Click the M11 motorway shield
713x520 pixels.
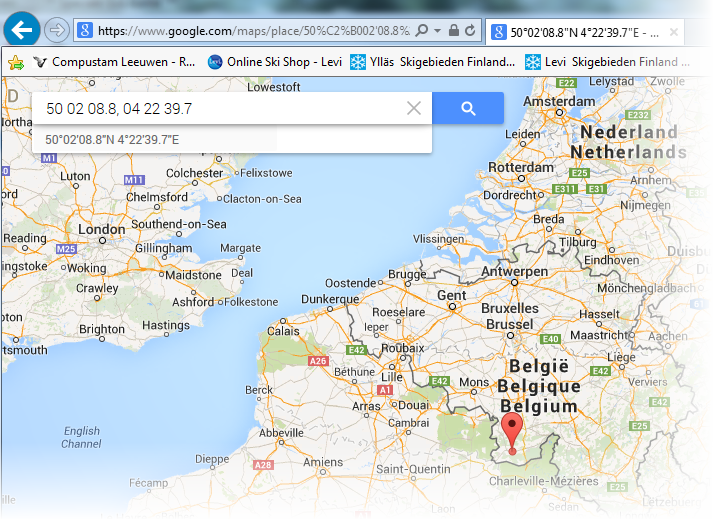tap(135, 180)
